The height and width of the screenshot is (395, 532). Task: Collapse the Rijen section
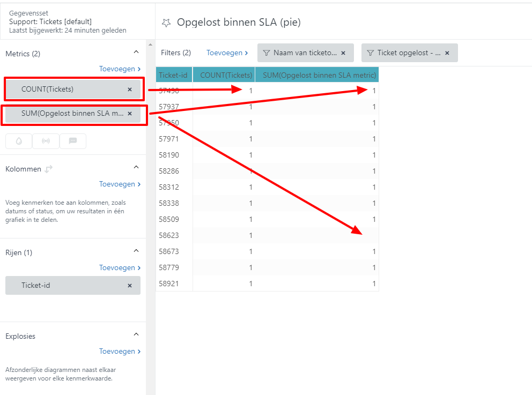[x=136, y=251]
